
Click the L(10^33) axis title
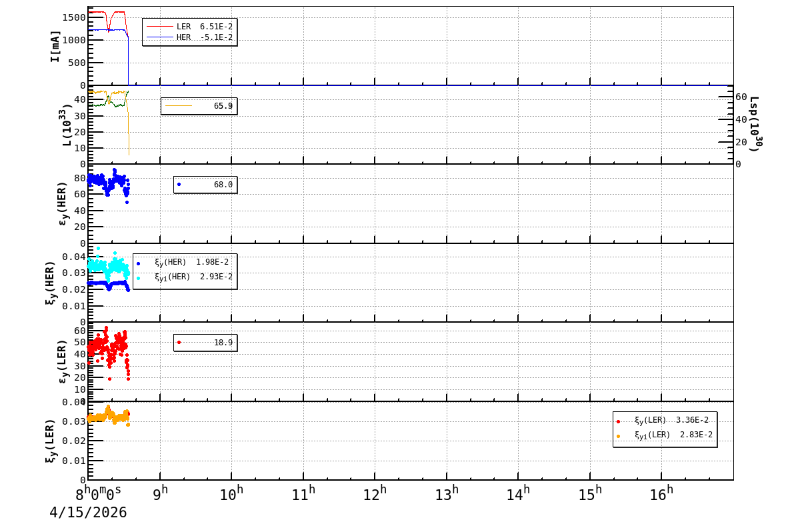[x=67, y=125]
